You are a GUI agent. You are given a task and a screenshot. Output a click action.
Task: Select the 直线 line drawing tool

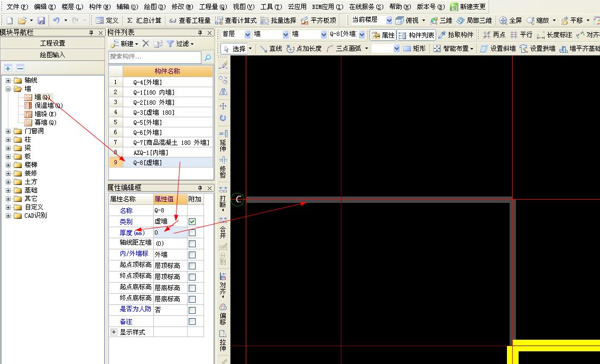coord(271,49)
